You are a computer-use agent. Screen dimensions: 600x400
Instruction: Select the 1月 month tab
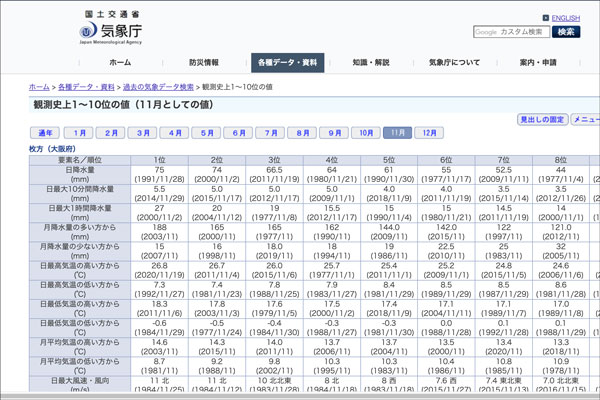click(x=82, y=133)
